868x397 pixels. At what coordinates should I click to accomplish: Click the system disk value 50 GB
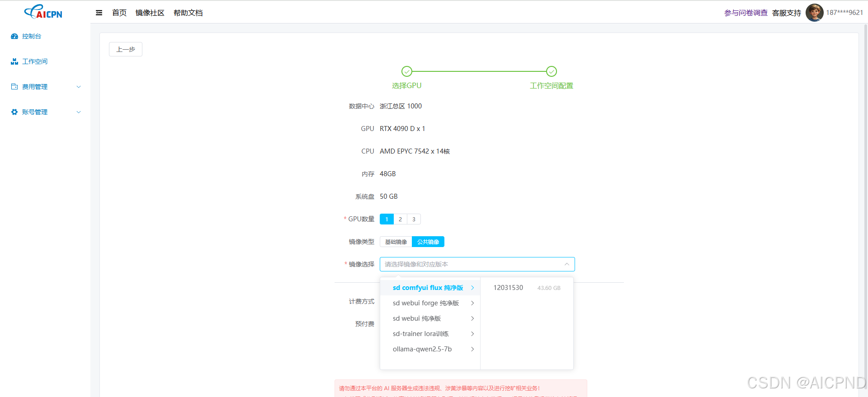(389, 196)
